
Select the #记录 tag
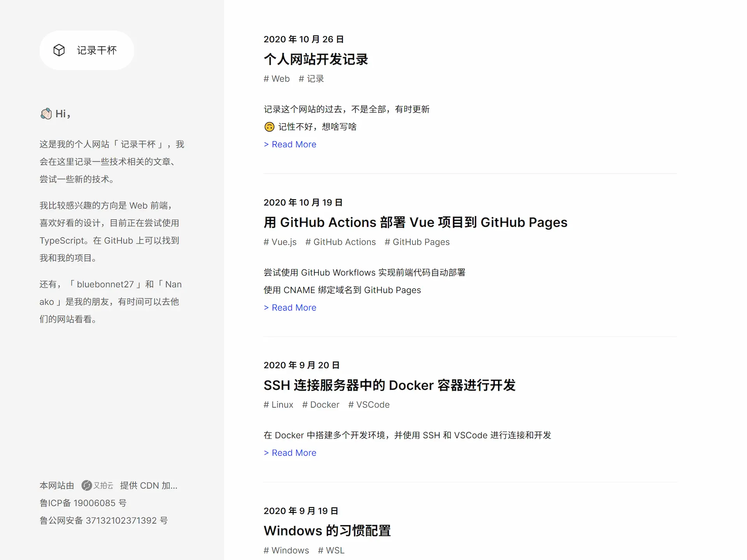pos(311,79)
